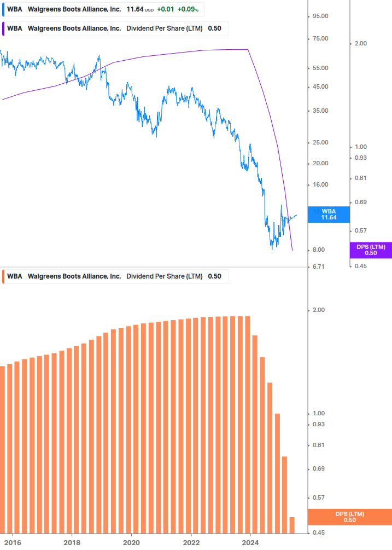Click the 55.00 price axis value
The width and height of the screenshot is (392, 550).
coord(320,68)
